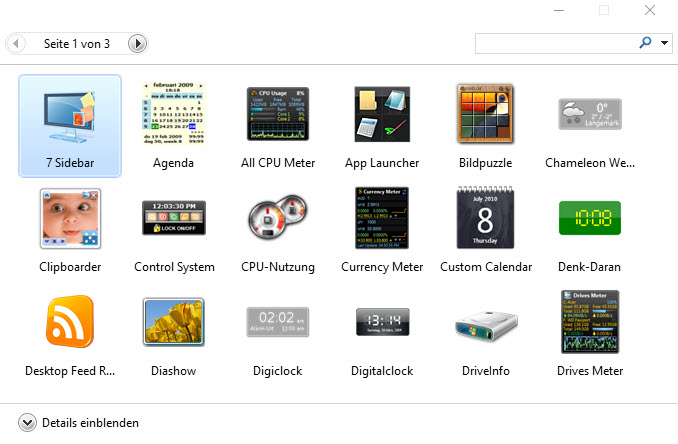
Task: Choose the Currency Meter gadget icon
Action: pyautogui.click(x=382, y=217)
